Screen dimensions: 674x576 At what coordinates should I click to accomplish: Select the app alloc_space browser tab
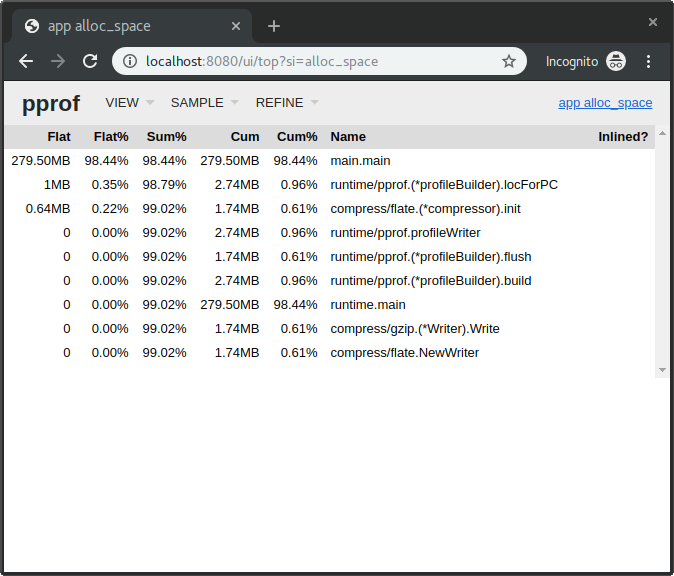click(x=131, y=26)
